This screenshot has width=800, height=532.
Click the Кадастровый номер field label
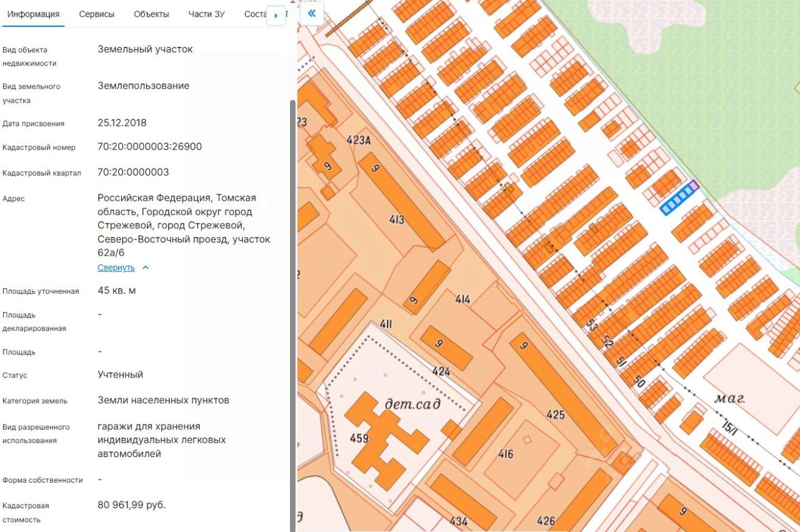click(x=39, y=148)
